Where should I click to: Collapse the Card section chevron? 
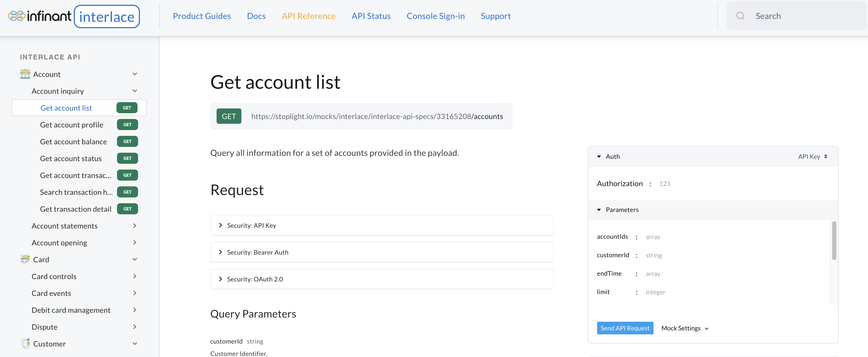coord(135,259)
